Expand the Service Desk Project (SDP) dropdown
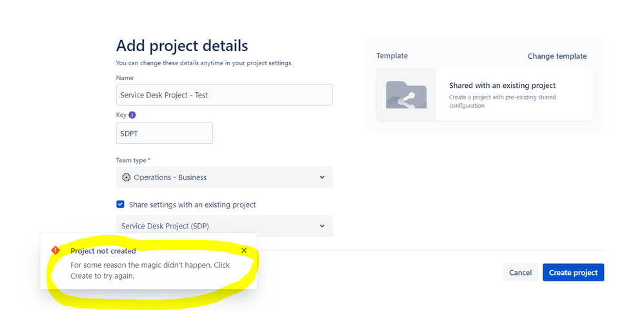Image resolution: width=644 pixels, height=311 pixels. tap(224, 226)
